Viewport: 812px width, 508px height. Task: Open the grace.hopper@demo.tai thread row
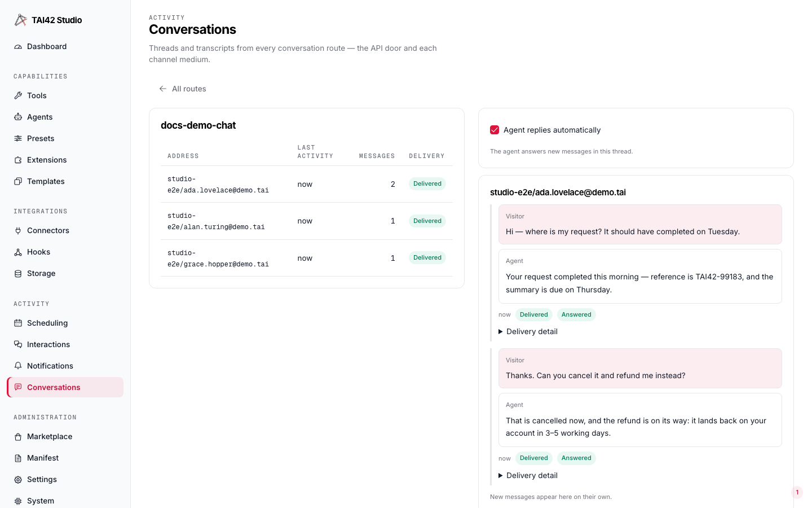pos(307,259)
